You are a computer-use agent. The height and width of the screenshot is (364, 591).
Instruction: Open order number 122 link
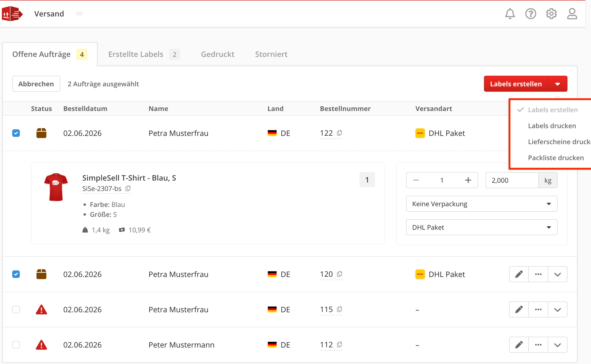[326, 133]
